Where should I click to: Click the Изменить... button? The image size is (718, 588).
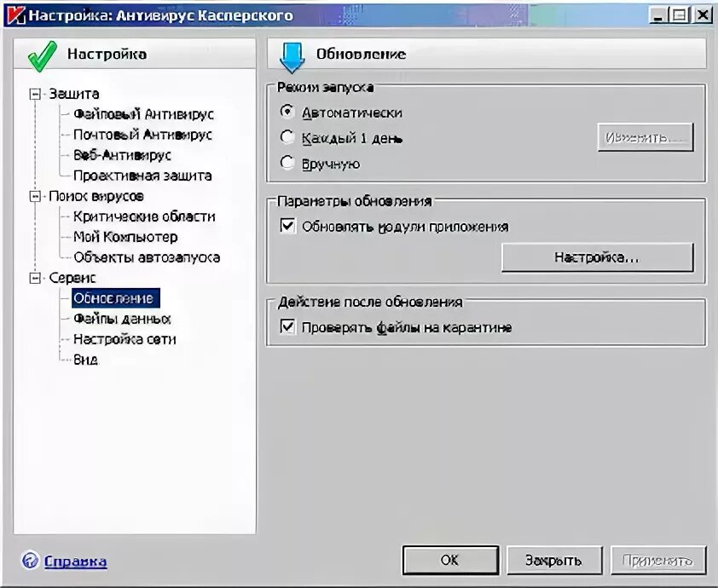click(x=646, y=137)
